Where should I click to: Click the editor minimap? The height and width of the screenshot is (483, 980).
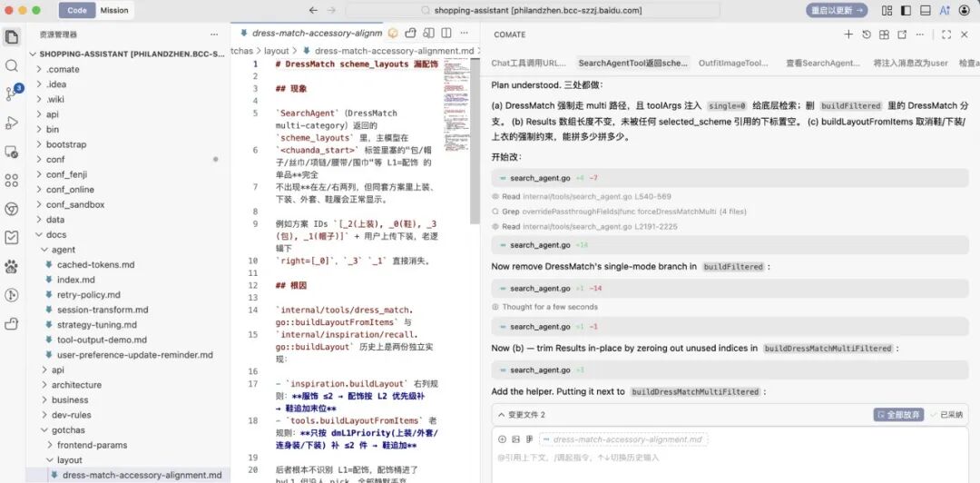pos(456,106)
